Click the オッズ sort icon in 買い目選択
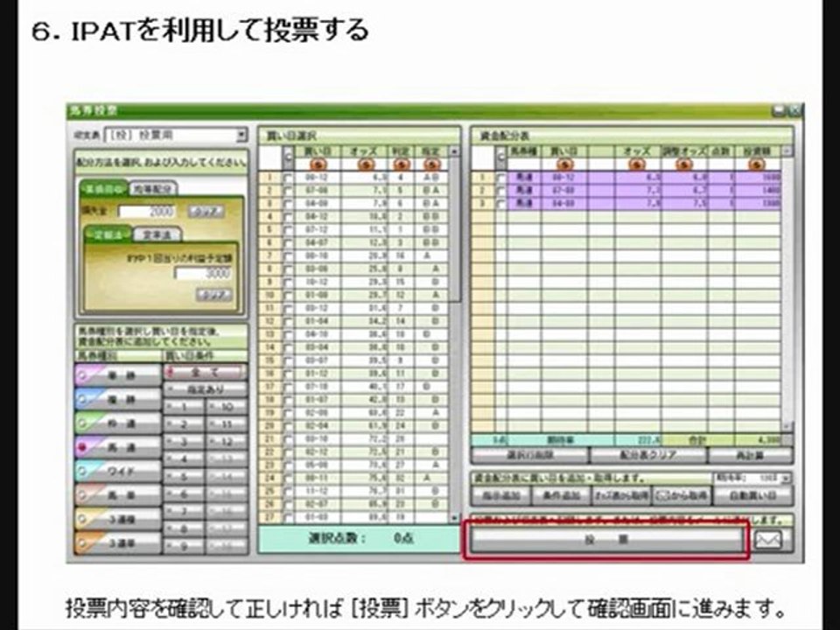 coord(366,164)
